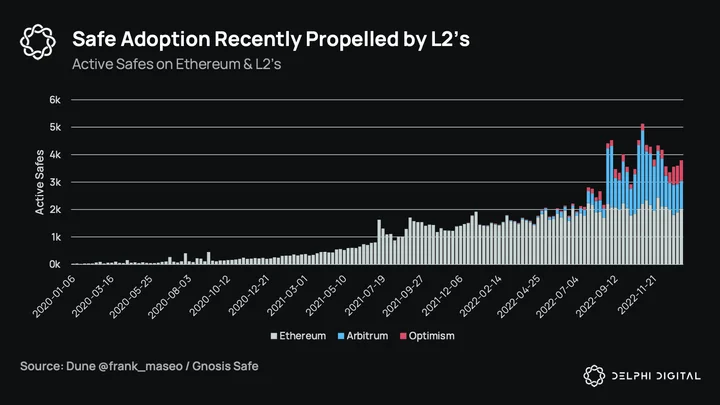The image size is (720, 405).
Task: Select the Arbitrum legend label
Action: 367,336
